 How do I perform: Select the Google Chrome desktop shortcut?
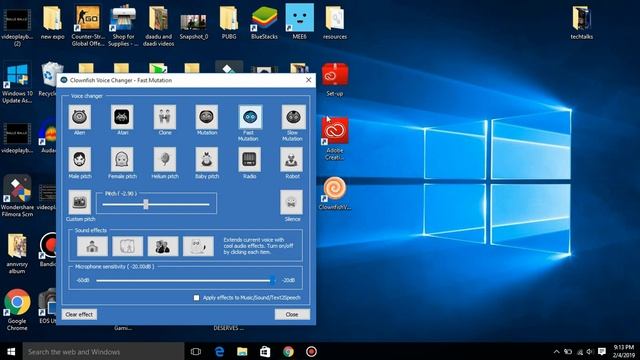[17, 310]
